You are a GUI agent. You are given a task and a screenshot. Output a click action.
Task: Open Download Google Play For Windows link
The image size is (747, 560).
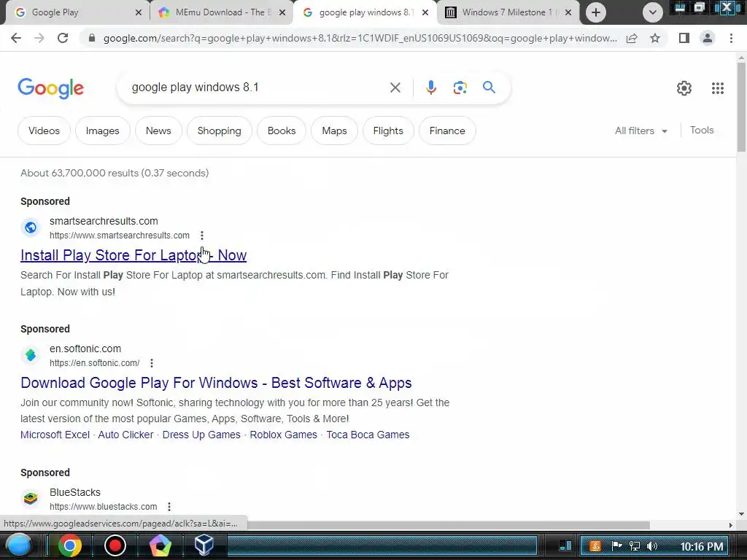(x=216, y=383)
